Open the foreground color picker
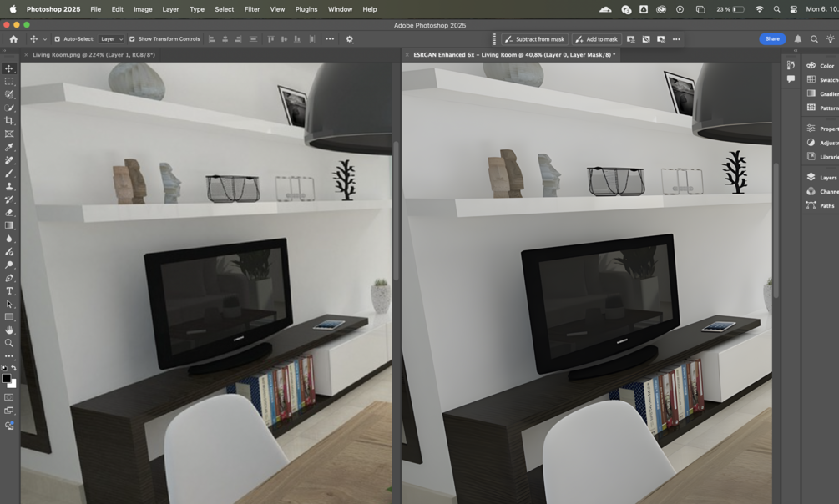The width and height of the screenshot is (839, 504). pos(6,378)
